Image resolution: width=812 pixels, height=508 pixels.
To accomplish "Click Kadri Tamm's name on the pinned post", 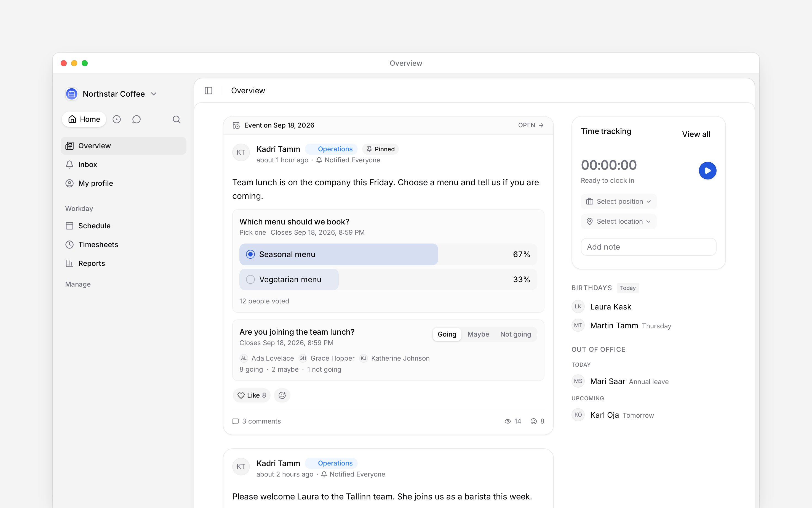I will pos(278,149).
